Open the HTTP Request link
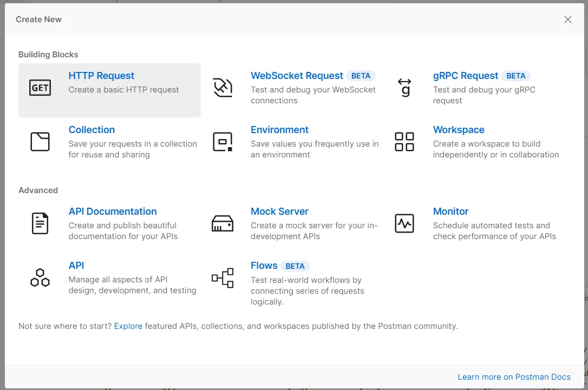588x390 pixels. [x=101, y=76]
